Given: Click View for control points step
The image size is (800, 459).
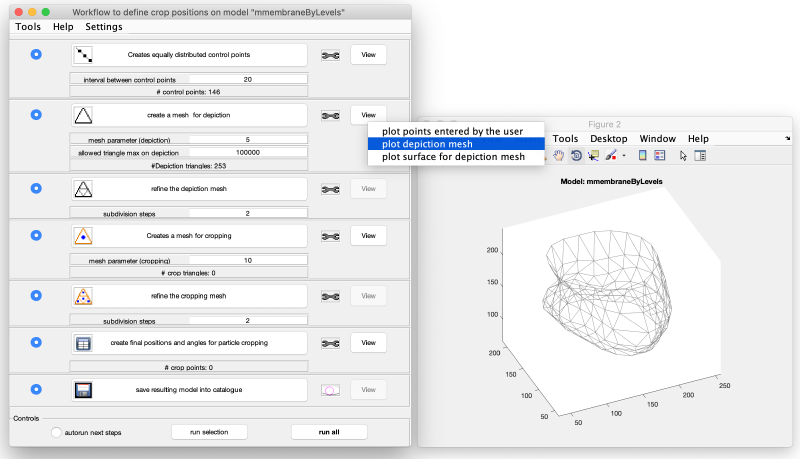Looking at the screenshot, I should point(368,55).
